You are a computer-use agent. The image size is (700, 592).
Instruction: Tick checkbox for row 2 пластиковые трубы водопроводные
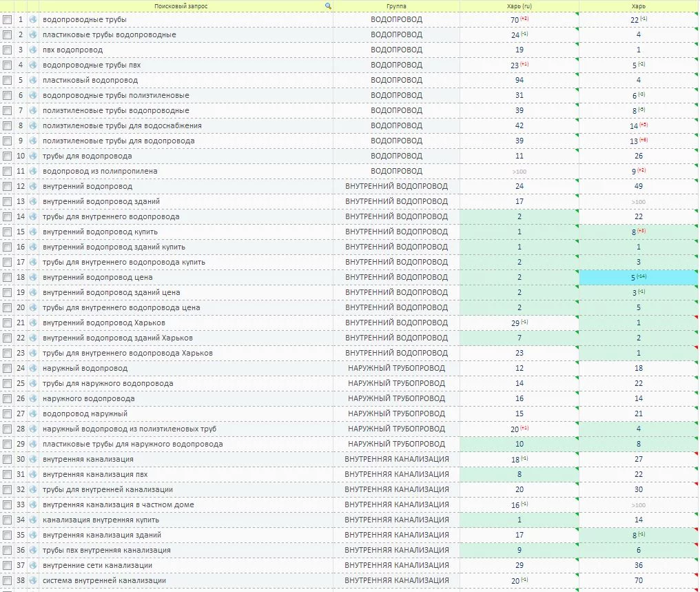coord(8,34)
